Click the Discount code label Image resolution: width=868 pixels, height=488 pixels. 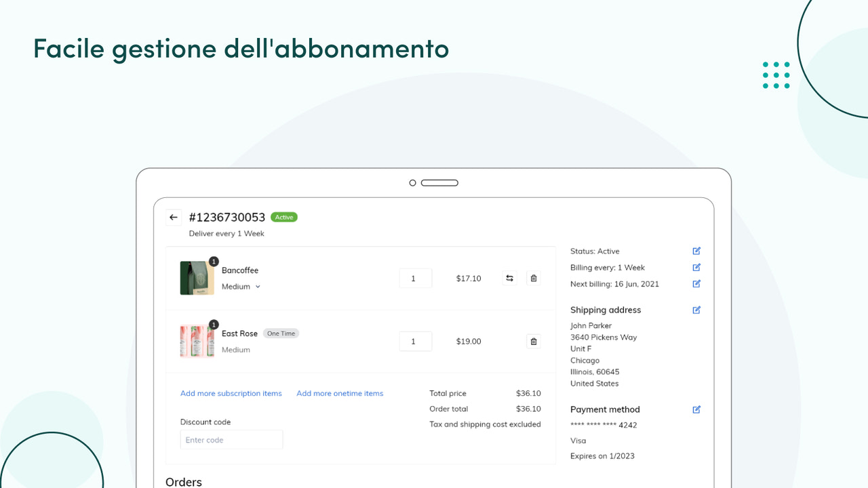pyautogui.click(x=205, y=422)
